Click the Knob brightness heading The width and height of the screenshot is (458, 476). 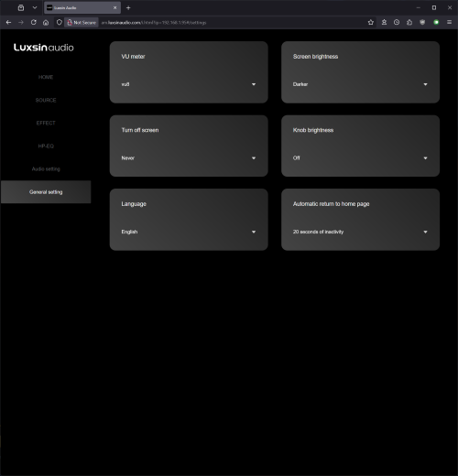click(x=313, y=130)
